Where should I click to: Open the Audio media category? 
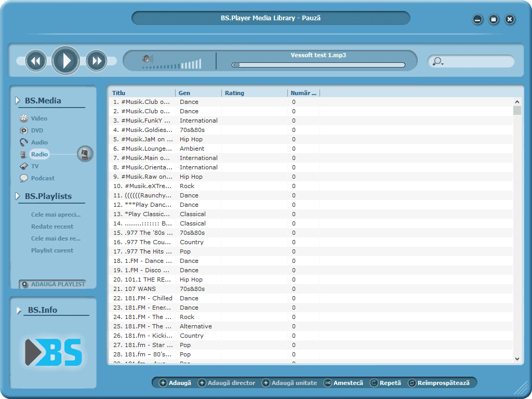pos(39,142)
